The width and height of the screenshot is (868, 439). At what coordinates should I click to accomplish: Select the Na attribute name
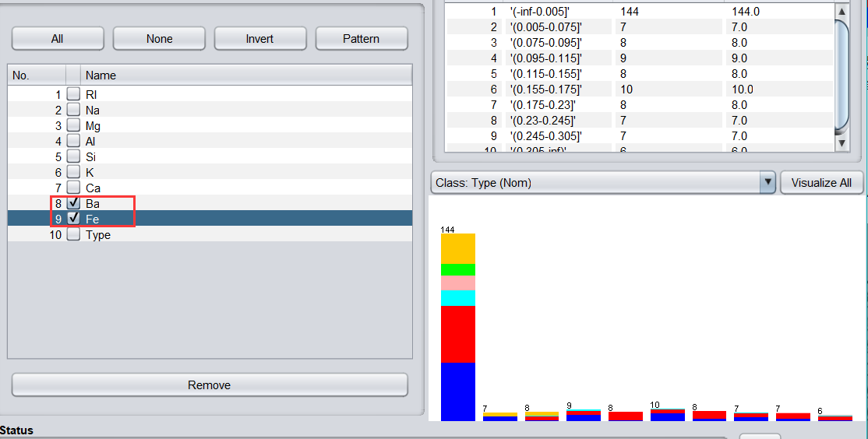[x=93, y=110]
